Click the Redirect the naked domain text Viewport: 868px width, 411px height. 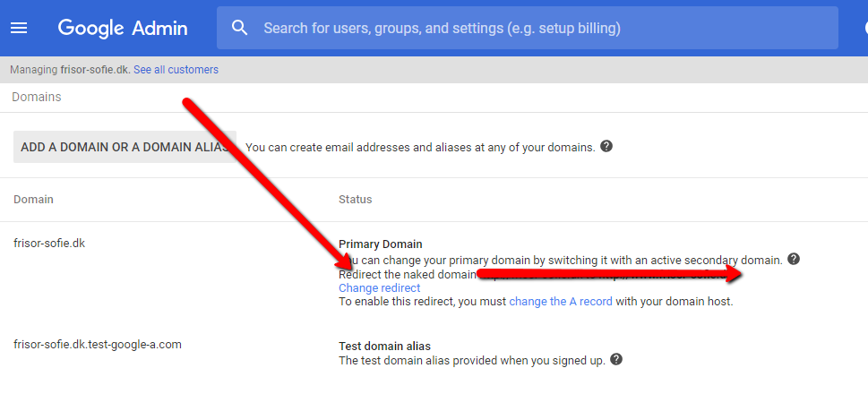pyautogui.click(x=408, y=274)
